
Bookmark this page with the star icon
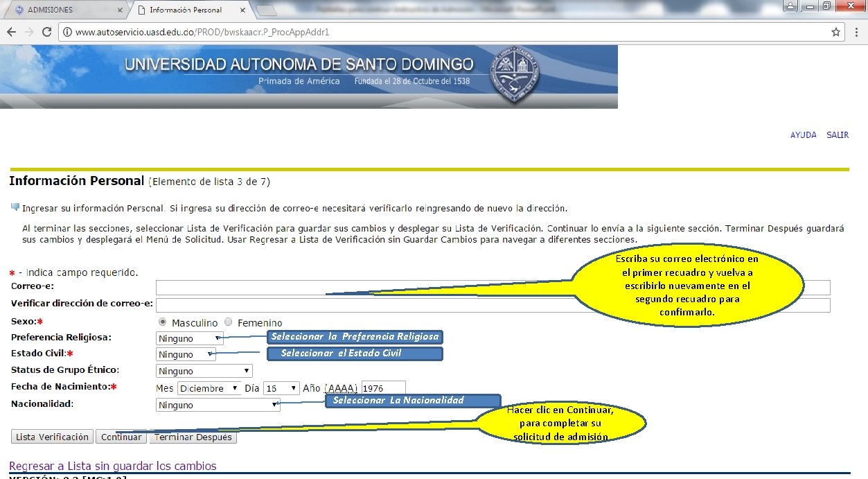click(x=836, y=32)
